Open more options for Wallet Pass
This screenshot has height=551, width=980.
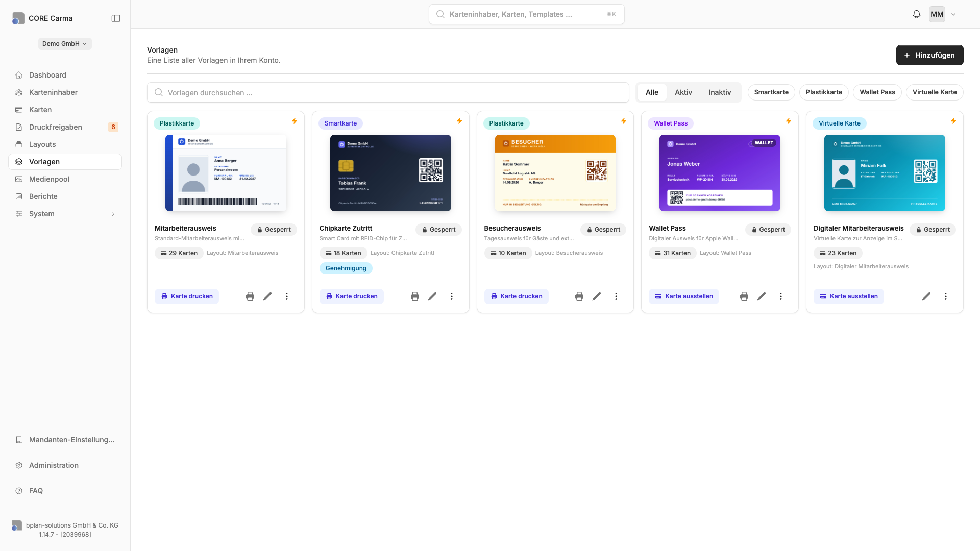click(x=781, y=296)
